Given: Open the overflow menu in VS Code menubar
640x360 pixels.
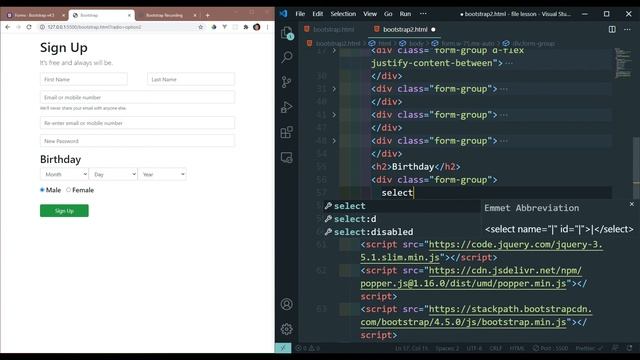Looking at the screenshot, I should 423,13.
